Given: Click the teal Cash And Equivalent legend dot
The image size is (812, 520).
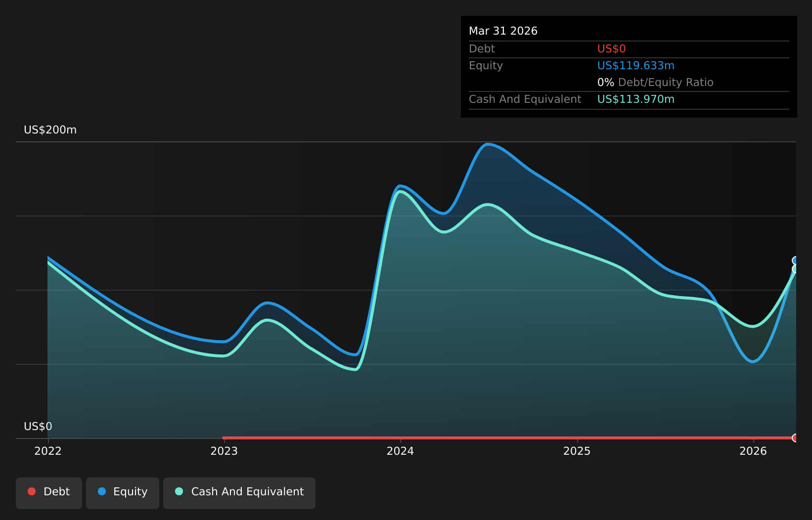Looking at the screenshot, I should [179, 491].
